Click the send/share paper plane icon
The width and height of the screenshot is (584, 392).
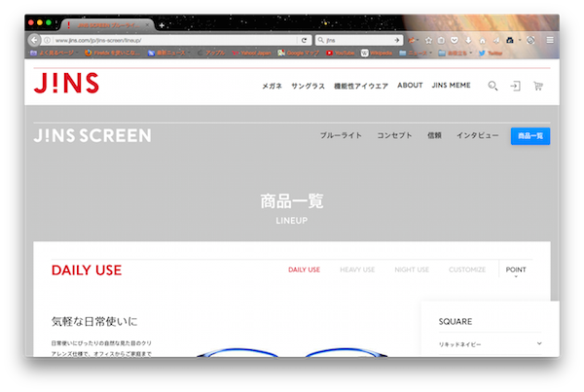click(x=496, y=40)
